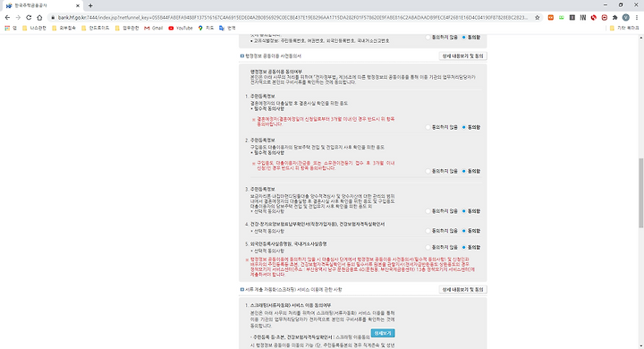Select 동의하지 않음 for item 4 건강보험자격득실확인서
The width and height of the screenshot is (644, 349).
(428, 231)
